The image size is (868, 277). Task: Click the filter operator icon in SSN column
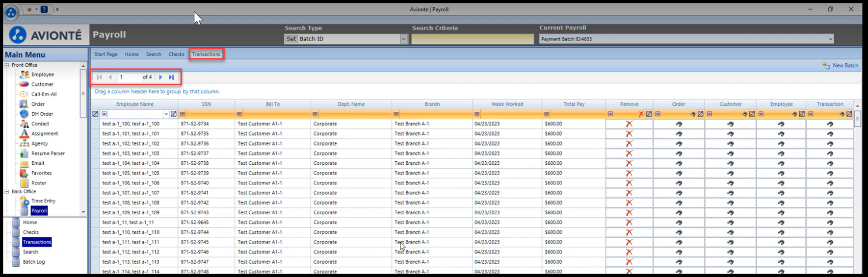coord(183,114)
